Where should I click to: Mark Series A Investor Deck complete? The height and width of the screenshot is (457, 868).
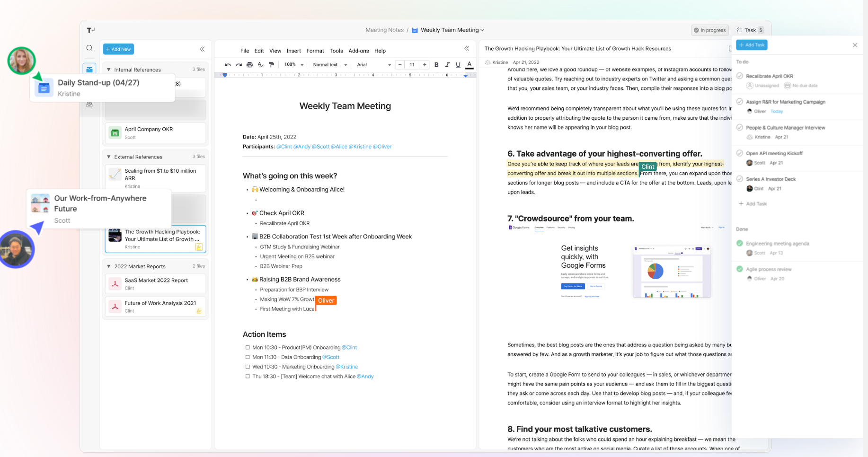[740, 179]
